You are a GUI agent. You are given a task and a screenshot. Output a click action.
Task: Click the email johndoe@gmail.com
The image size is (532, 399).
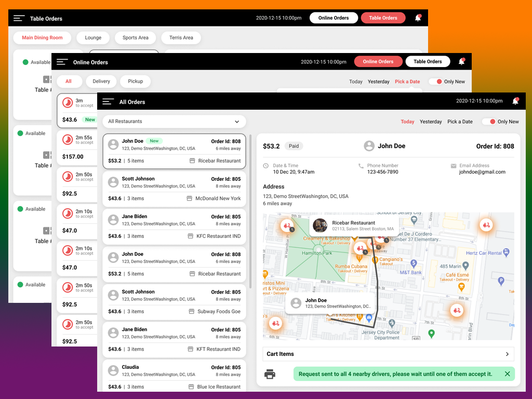click(482, 172)
